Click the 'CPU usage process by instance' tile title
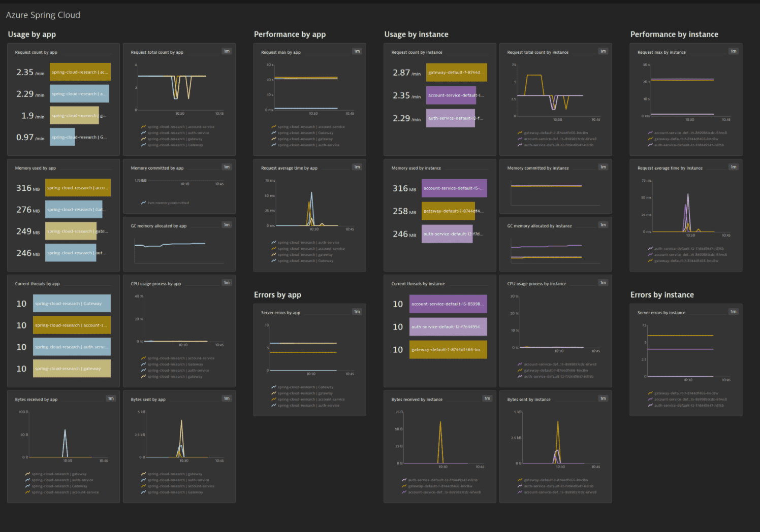 pos(536,284)
